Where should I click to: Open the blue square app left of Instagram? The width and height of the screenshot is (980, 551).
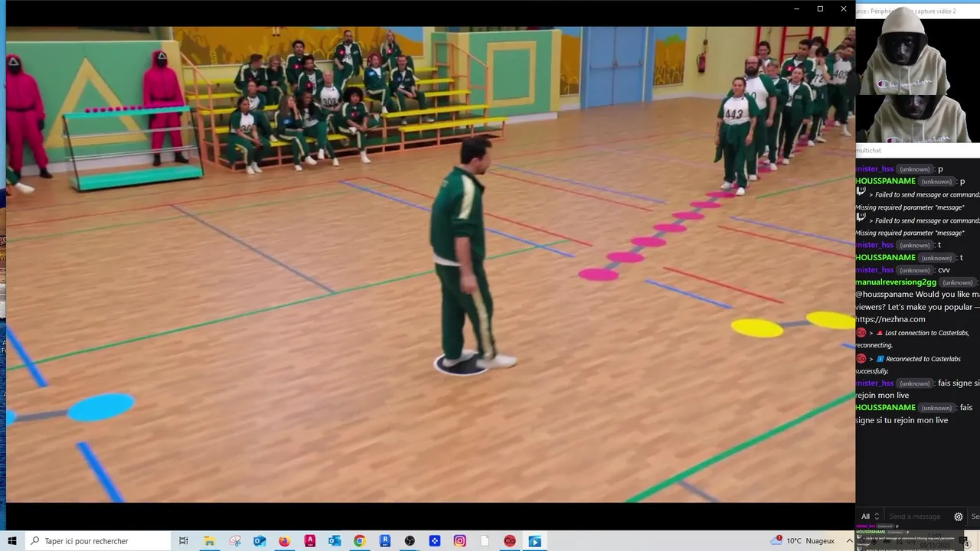coord(435,541)
